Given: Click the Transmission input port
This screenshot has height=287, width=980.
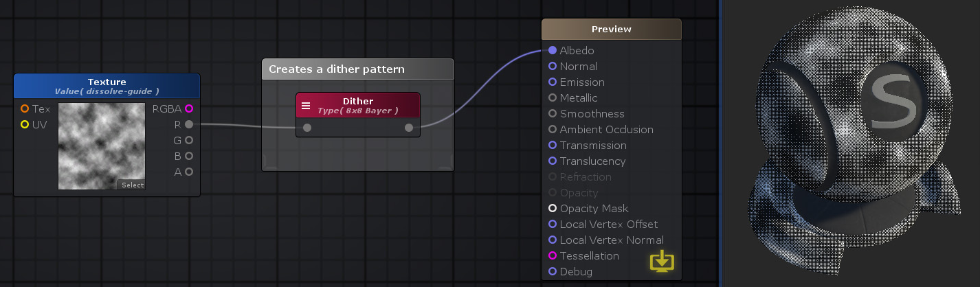Looking at the screenshot, I should point(553,145).
